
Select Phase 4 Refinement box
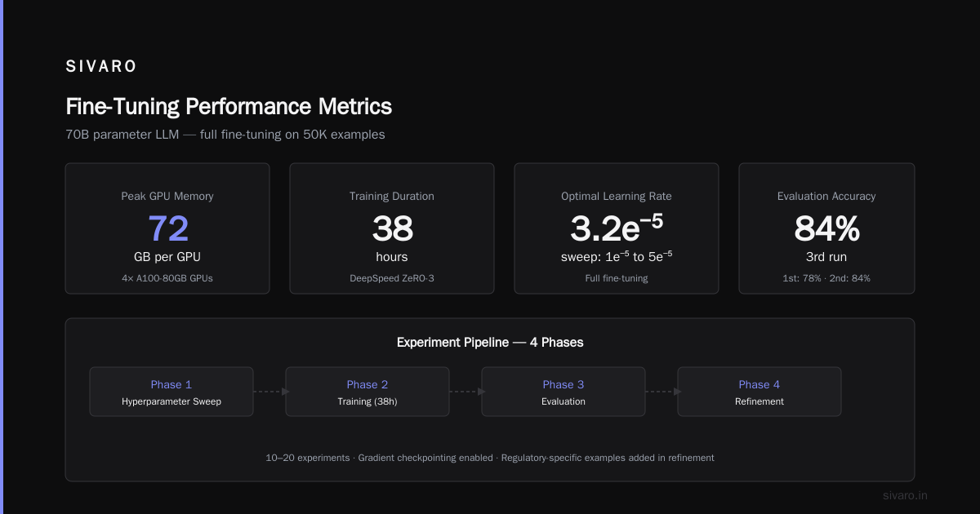point(759,392)
